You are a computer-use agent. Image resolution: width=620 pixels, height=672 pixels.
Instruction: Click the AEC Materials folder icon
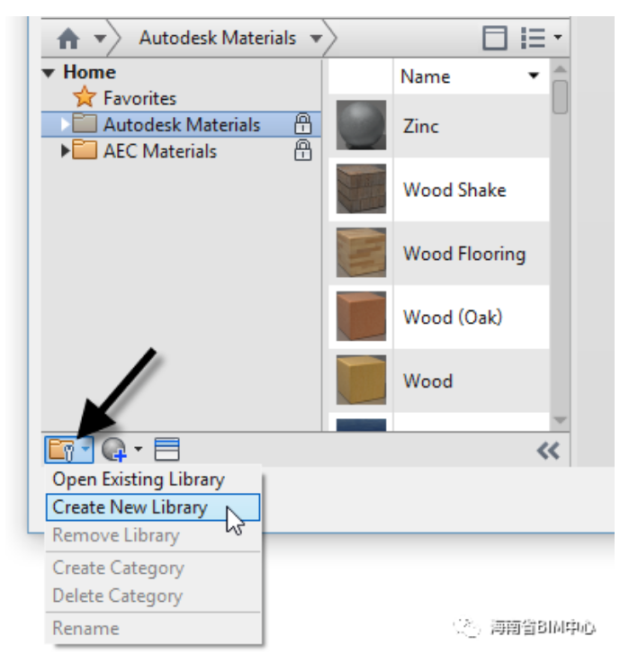tap(85, 150)
